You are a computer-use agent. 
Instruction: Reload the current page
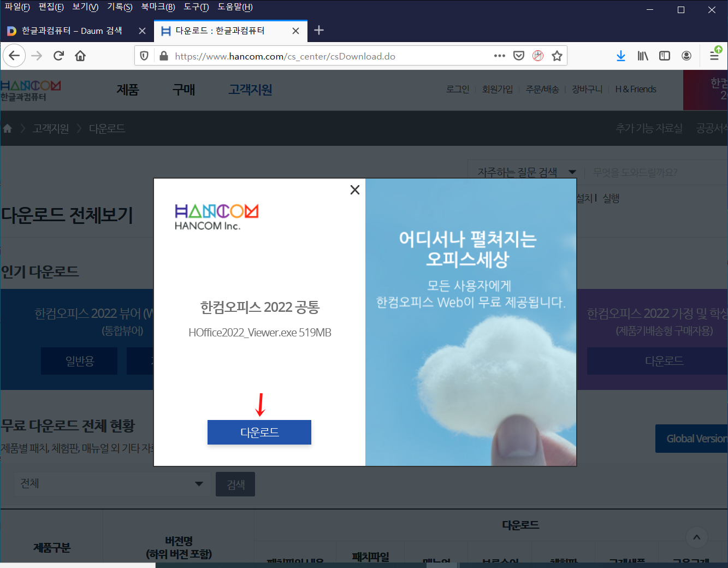(58, 56)
